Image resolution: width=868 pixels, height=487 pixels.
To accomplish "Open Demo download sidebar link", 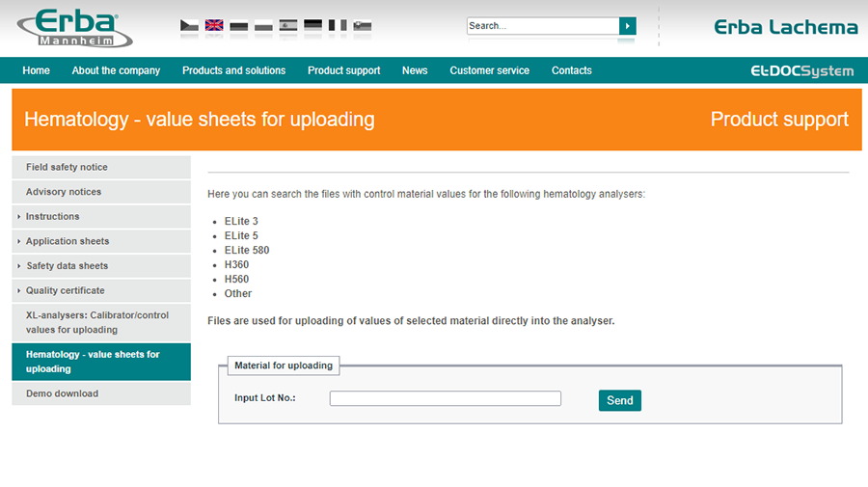I will point(101,393).
